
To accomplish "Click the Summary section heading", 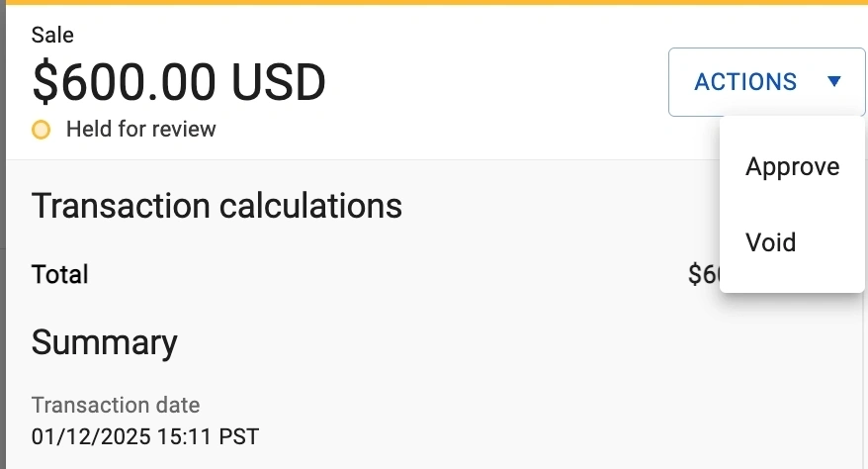I will pos(104,342).
